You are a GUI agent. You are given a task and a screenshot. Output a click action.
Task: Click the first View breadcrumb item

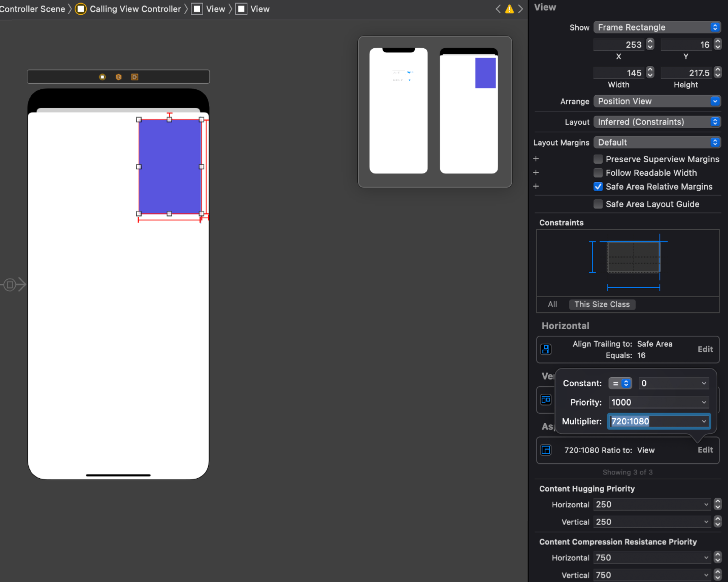coord(209,9)
